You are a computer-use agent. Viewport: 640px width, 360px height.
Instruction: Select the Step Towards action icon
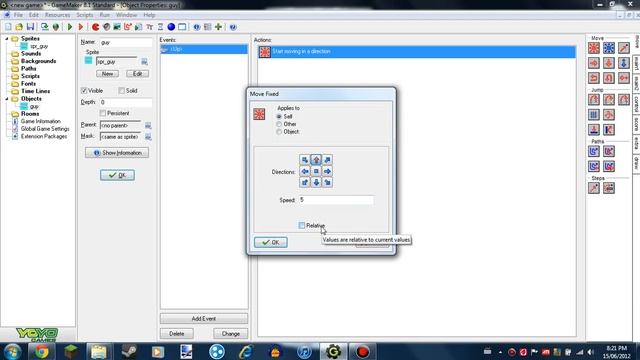pyautogui.click(x=594, y=188)
